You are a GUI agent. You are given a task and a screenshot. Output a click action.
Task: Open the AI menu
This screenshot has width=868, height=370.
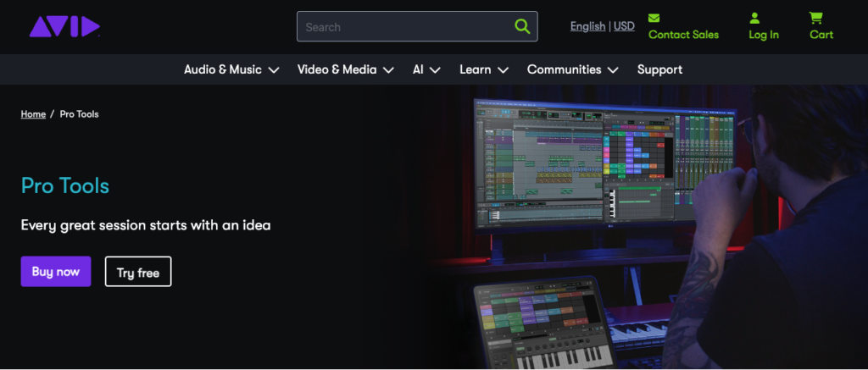418,69
